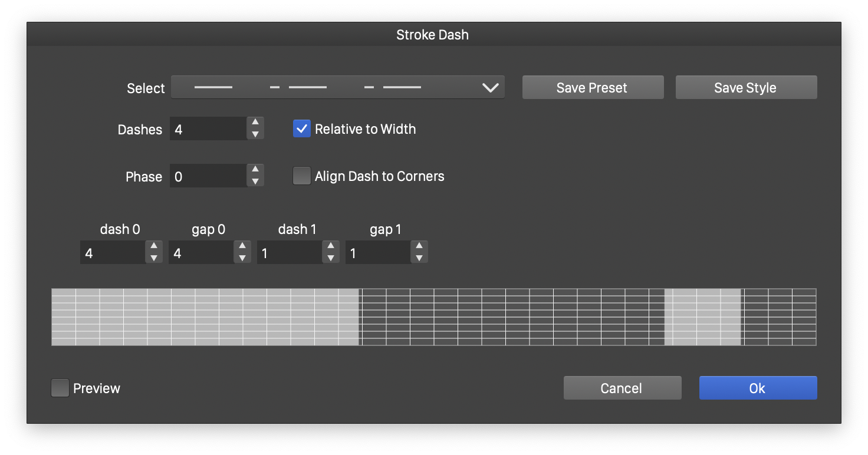Increment the Phase value stepper

[255, 170]
